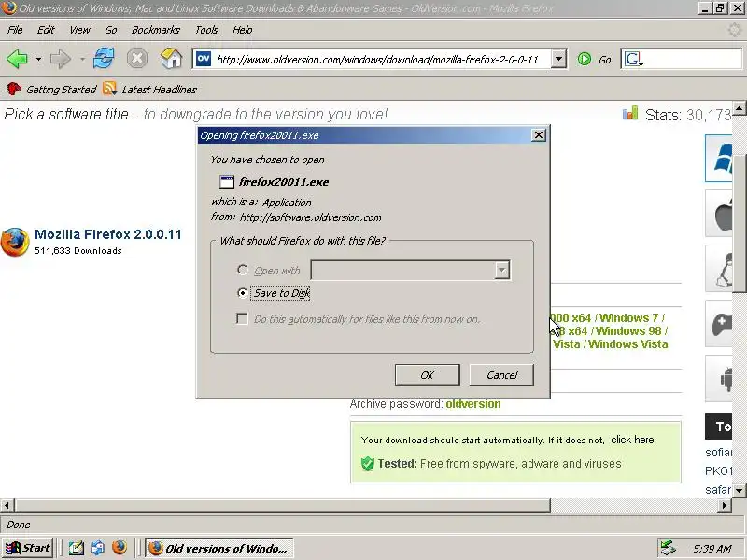747x560 pixels.
Task: Click the Windows 7 compatibility link
Action: (628, 317)
